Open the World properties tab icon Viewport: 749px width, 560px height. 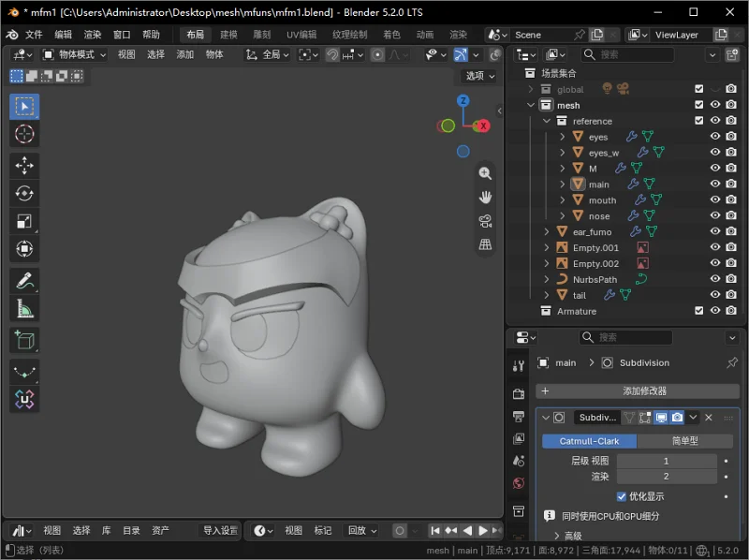pyautogui.click(x=519, y=483)
